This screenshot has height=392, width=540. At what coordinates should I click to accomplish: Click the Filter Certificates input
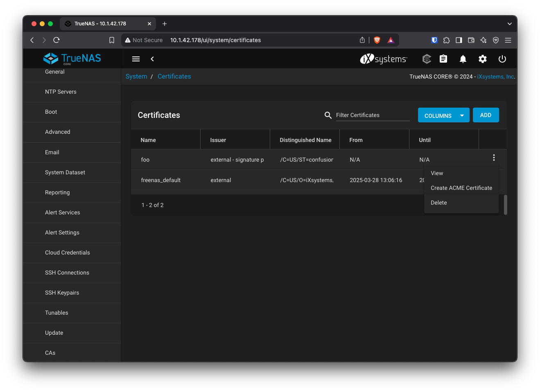coord(373,115)
